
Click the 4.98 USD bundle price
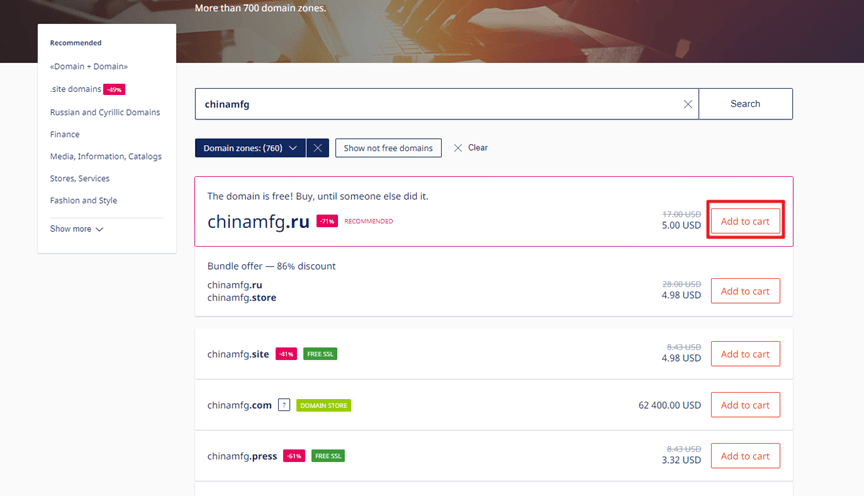pyautogui.click(x=681, y=295)
